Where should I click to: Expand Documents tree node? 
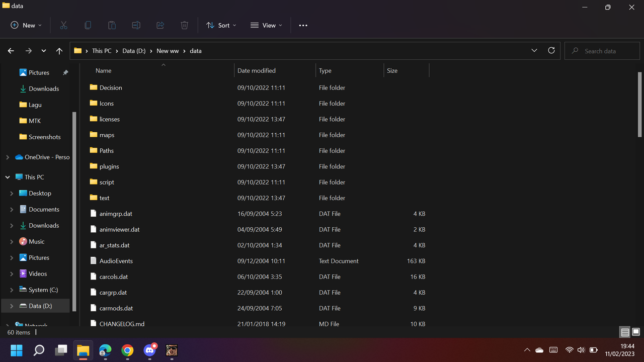12,210
